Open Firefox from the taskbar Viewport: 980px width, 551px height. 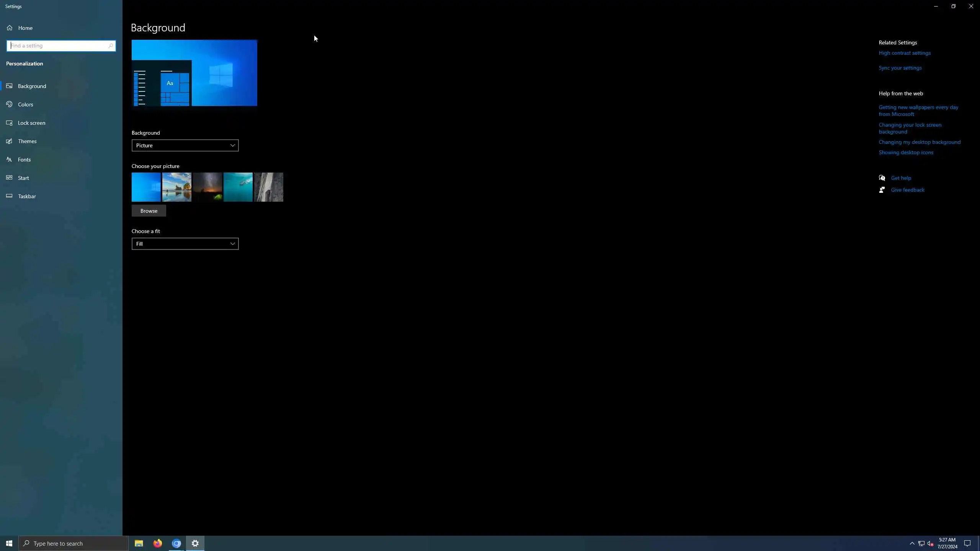(157, 543)
